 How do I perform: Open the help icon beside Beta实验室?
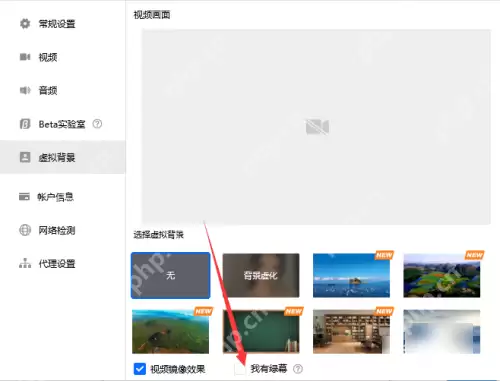(97, 124)
